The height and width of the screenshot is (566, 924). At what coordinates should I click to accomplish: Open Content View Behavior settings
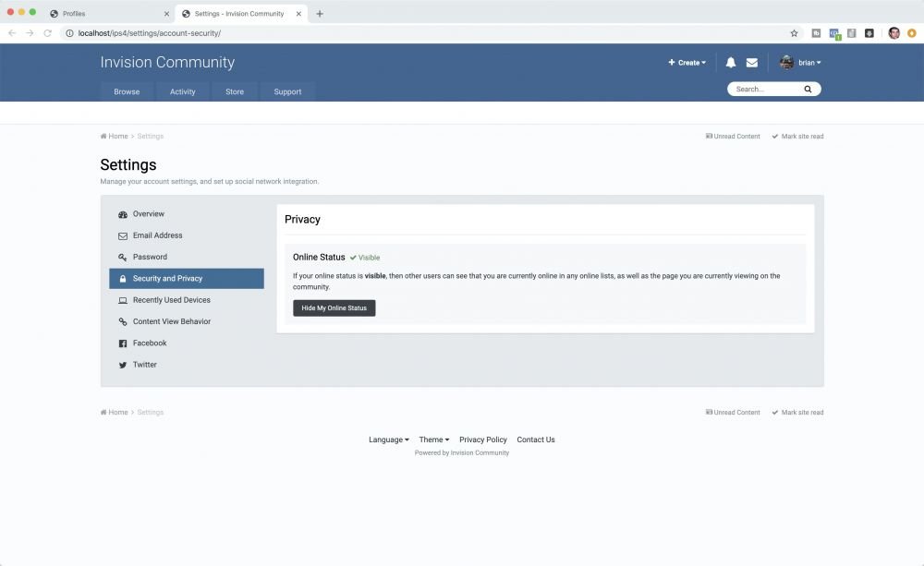pos(187,321)
